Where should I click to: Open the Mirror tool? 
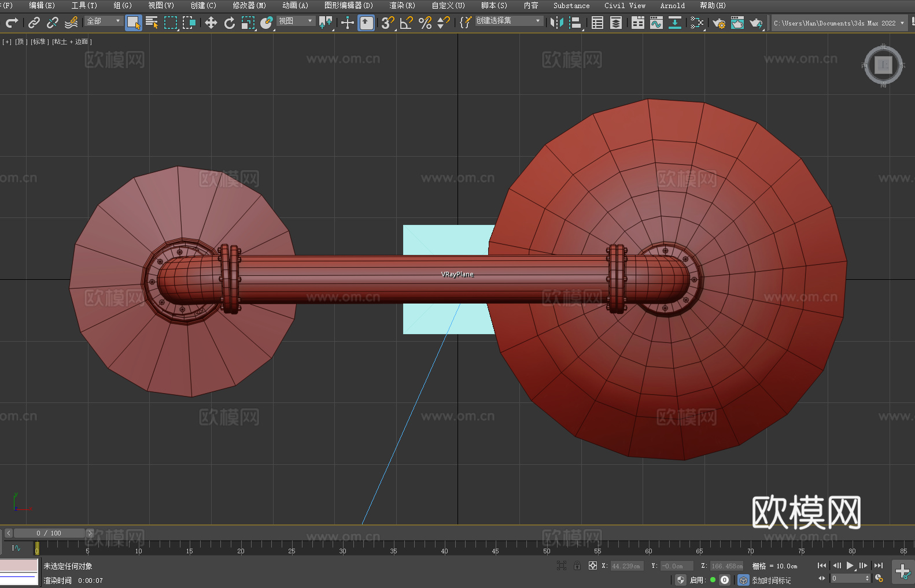(556, 23)
